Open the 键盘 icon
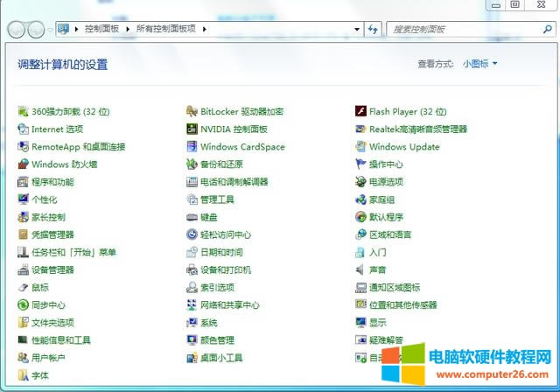560x392 pixels. point(192,217)
